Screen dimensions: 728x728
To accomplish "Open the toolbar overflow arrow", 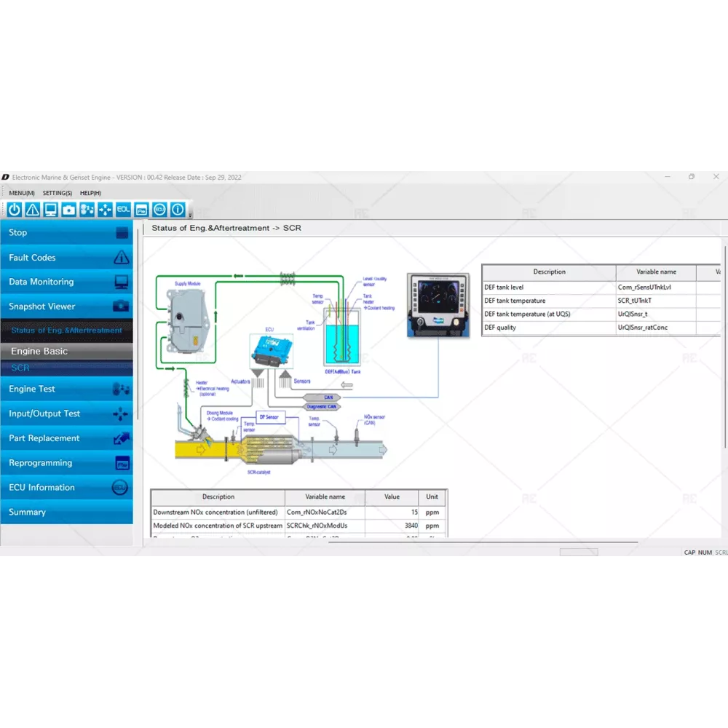I will [x=190, y=215].
